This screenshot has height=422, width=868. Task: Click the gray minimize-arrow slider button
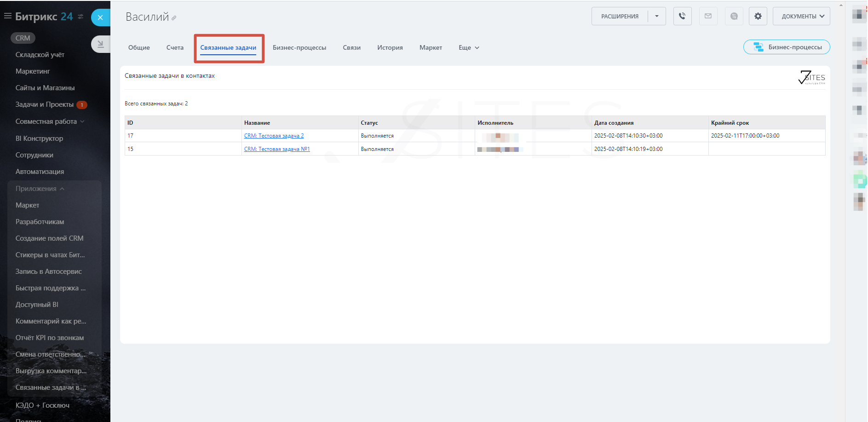click(100, 44)
